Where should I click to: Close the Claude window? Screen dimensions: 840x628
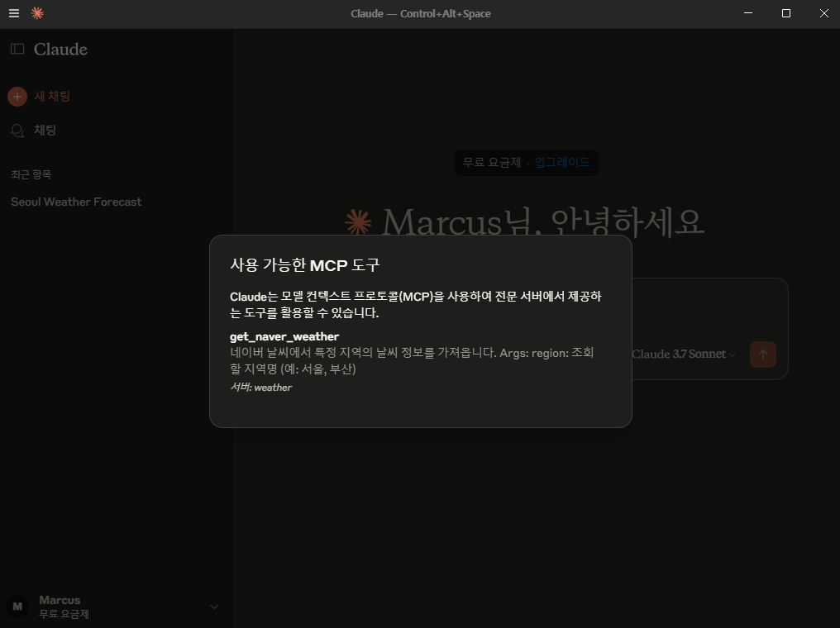coord(824,13)
